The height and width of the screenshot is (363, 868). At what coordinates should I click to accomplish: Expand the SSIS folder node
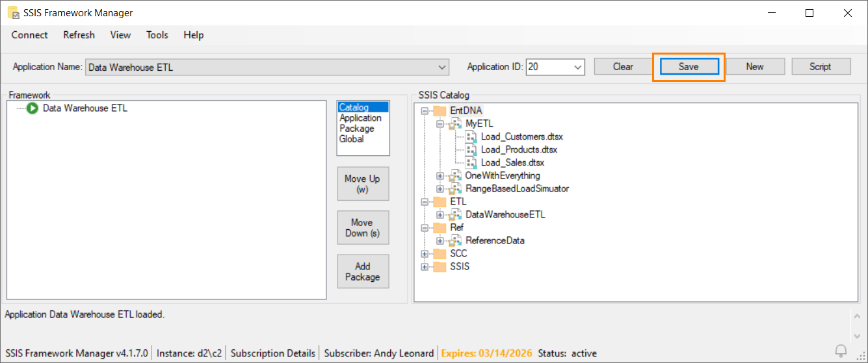[x=425, y=267]
